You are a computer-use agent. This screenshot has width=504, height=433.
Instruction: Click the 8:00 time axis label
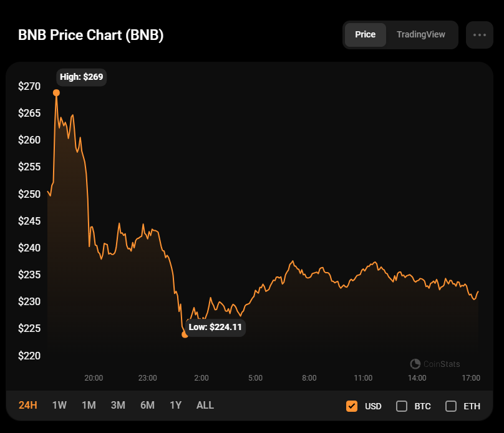point(309,378)
